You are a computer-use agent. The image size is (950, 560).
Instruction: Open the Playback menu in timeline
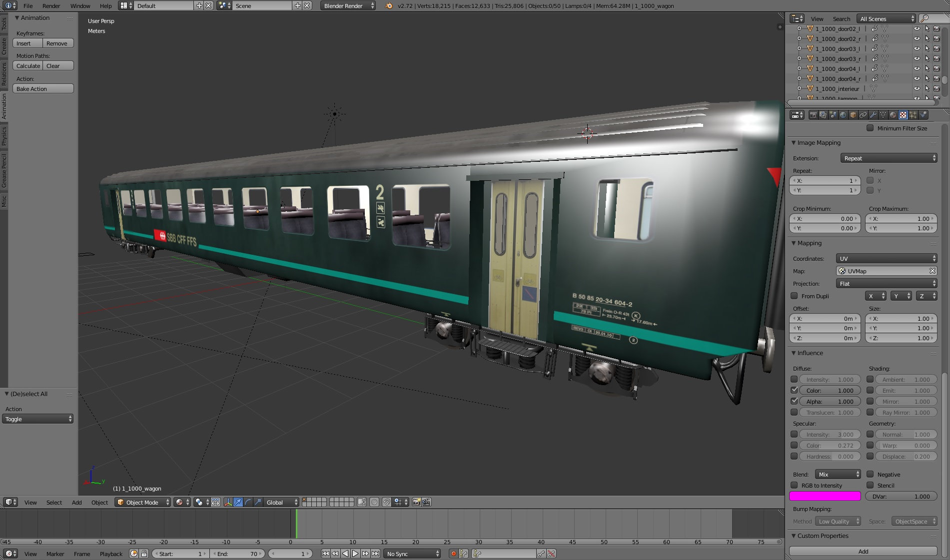[x=111, y=554]
